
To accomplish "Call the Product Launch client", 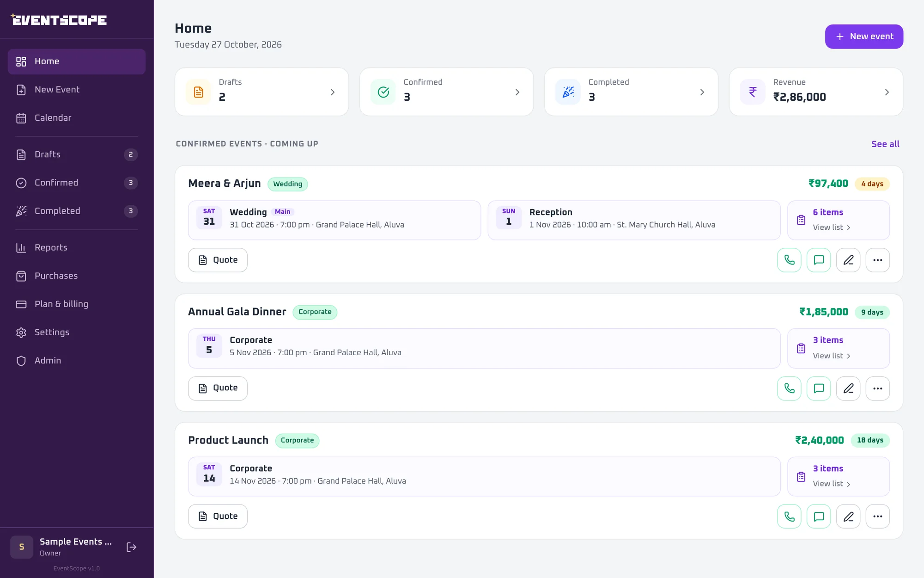I will [789, 516].
